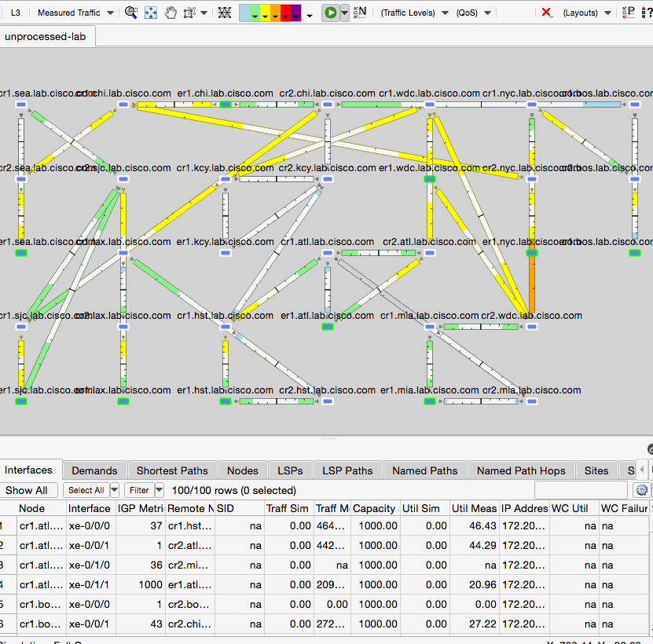Pick the light blue utilization swatch
The height and width of the screenshot is (644, 653).
click(x=244, y=13)
